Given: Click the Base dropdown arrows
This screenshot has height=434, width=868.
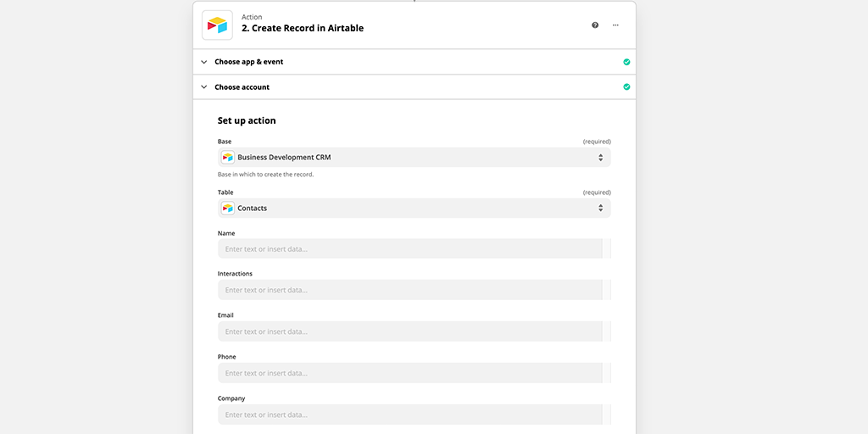Looking at the screenshot, I should 601,157.
